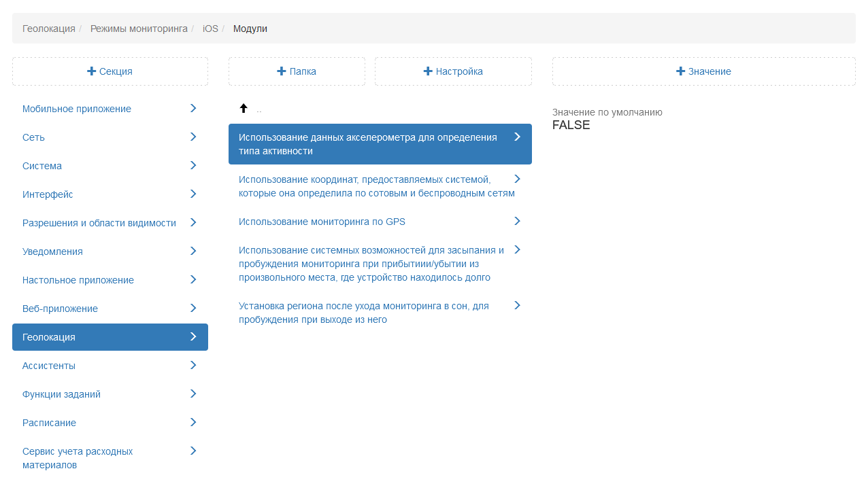
Task: Navigate to iOS breadcrumb link
Action: pyautogui.click(x=210, y=29)
